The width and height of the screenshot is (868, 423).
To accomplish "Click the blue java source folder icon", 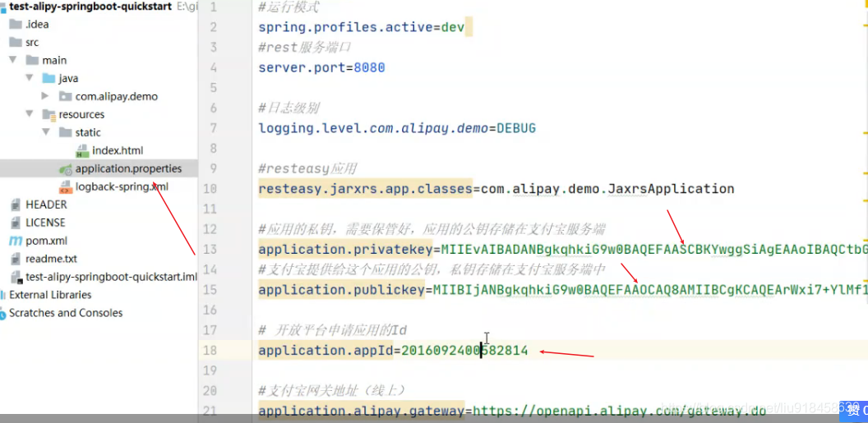I will point(48,79).
